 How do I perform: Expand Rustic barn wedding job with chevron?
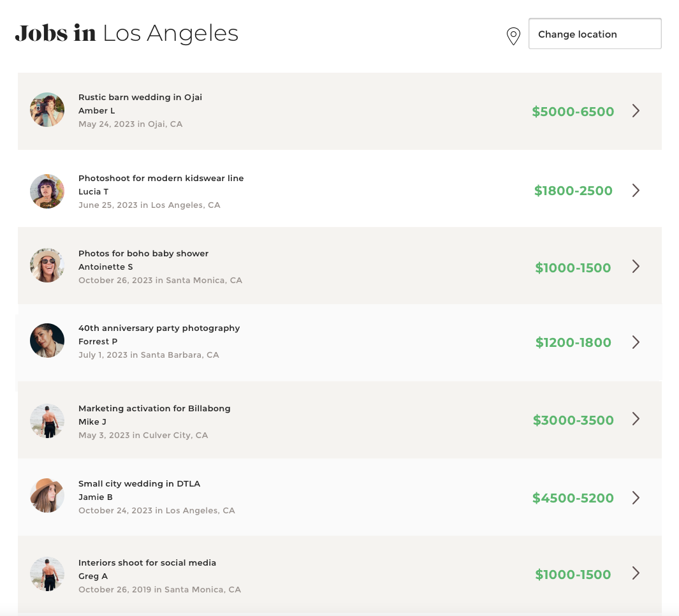click(636, 111)
